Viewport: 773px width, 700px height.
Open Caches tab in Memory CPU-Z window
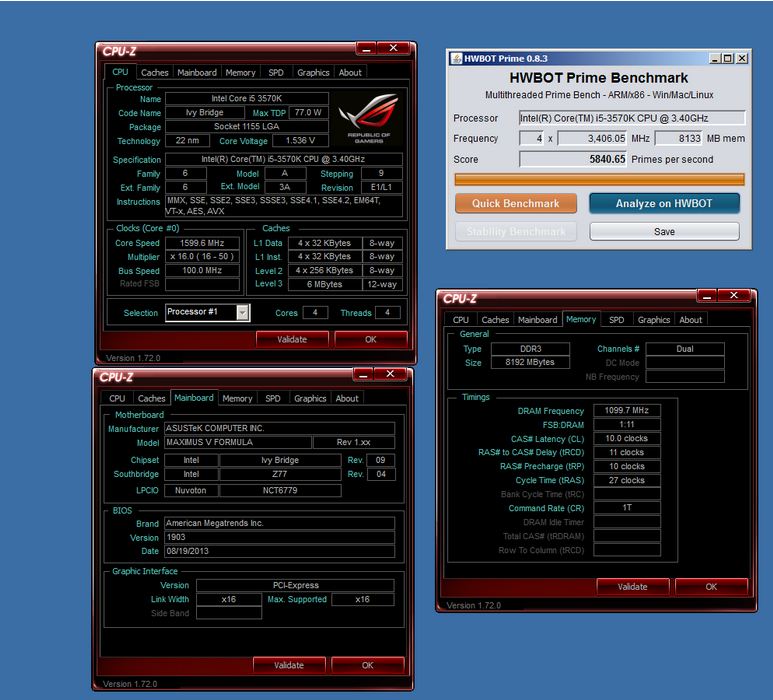495,319
